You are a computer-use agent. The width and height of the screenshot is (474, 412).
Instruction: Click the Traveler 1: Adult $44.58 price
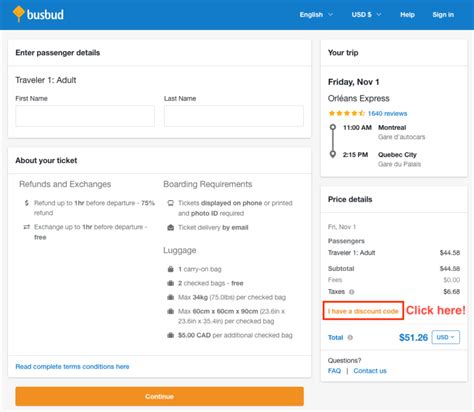[x=450, y=253]
